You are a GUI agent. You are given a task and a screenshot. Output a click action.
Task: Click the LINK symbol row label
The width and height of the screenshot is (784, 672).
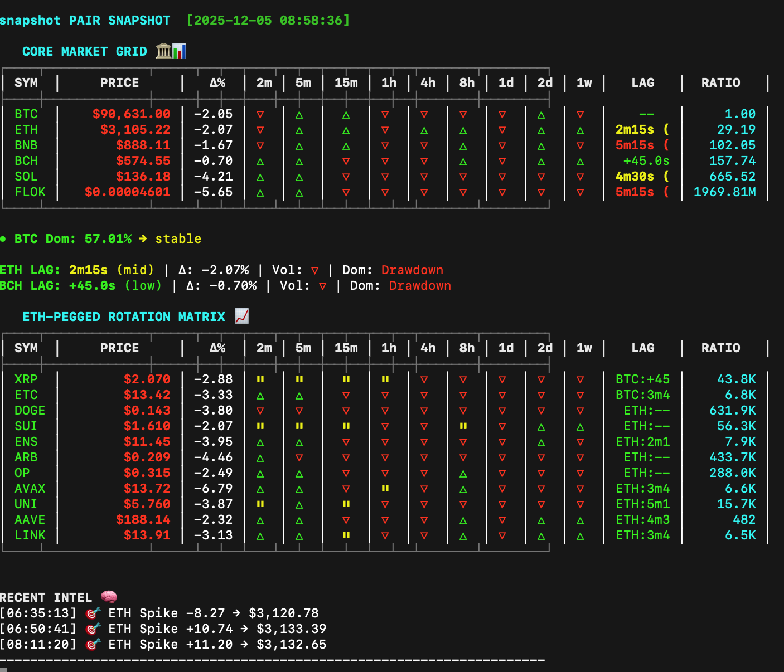tap(30, 535)
